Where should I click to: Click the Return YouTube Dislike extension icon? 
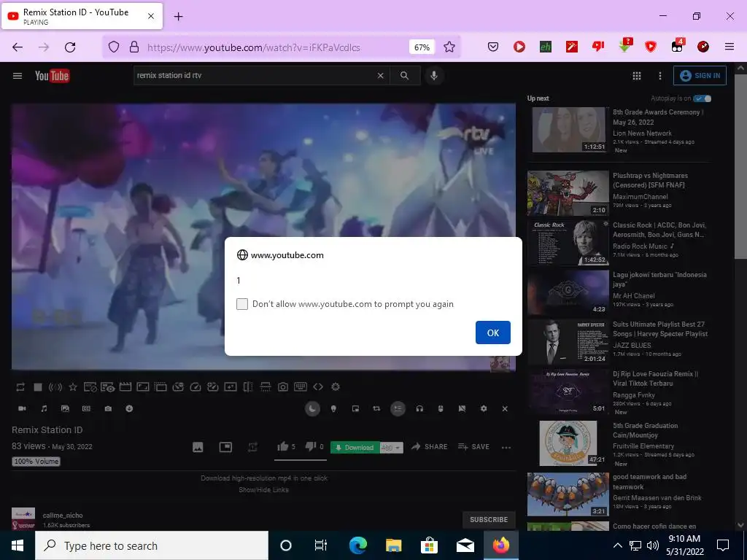click(598, 46)
